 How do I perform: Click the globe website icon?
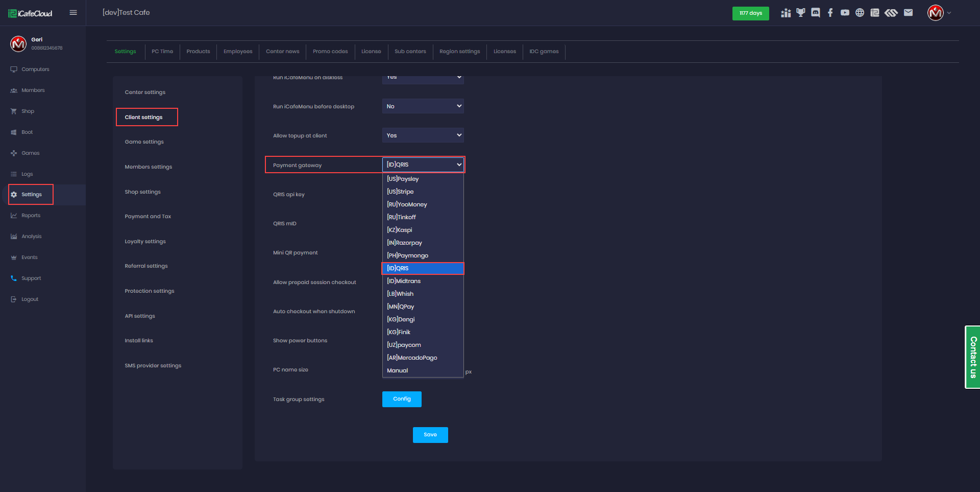[860, 13]
